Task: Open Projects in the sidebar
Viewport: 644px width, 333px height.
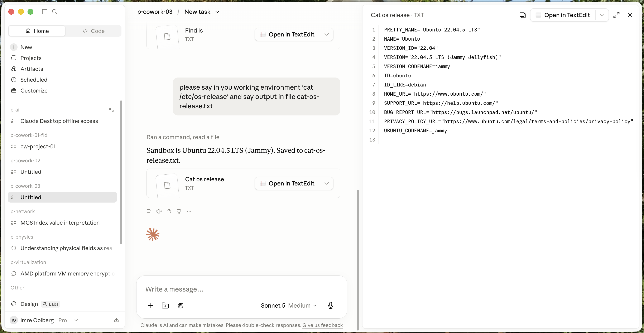Action: tap(31, 58)
